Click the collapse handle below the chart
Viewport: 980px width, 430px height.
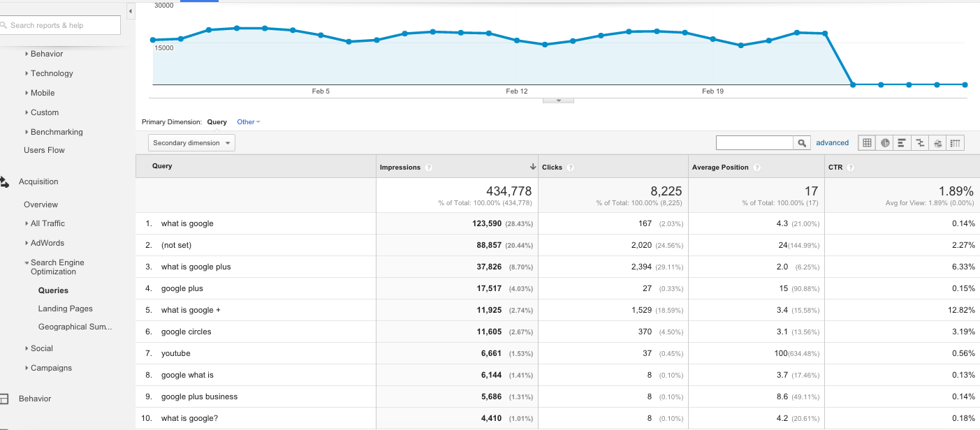tap(558, 101)
